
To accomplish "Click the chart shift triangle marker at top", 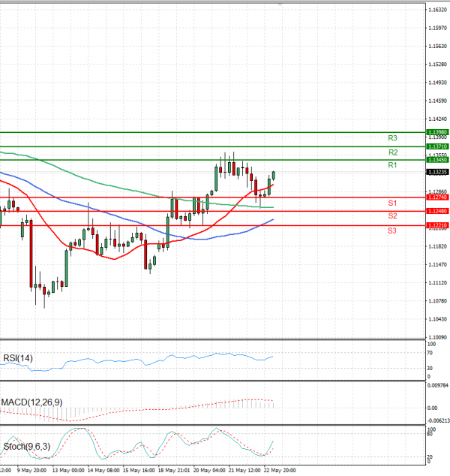I will pyautogui.click(x=280, y=5).
